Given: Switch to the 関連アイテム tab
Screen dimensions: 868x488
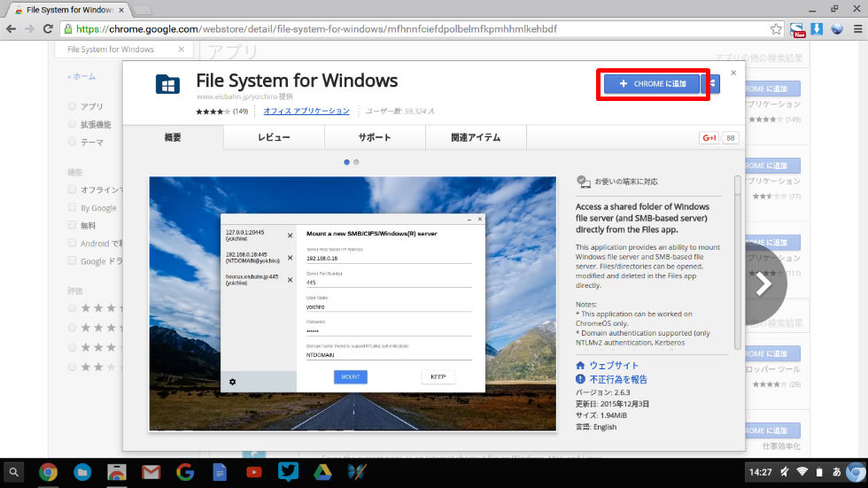Looking at the screenshot, I should [476, 137].
